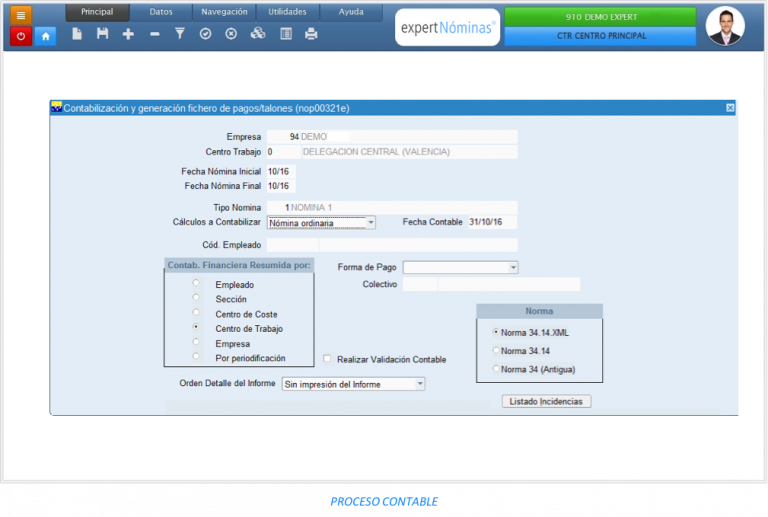Click the Listado Incidencias button

click(546, 401)
